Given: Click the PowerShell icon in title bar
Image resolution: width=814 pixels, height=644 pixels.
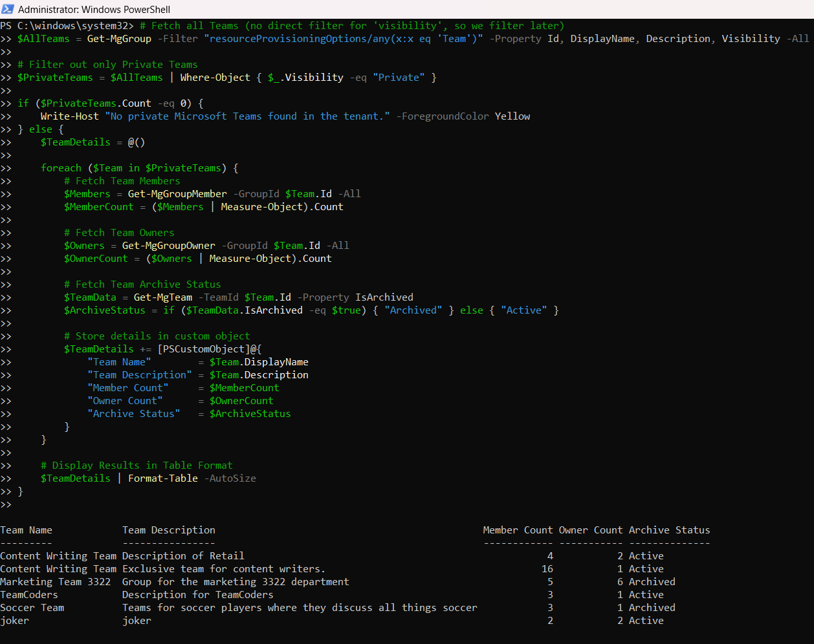Looking at the screenshot, I should 8,9.
